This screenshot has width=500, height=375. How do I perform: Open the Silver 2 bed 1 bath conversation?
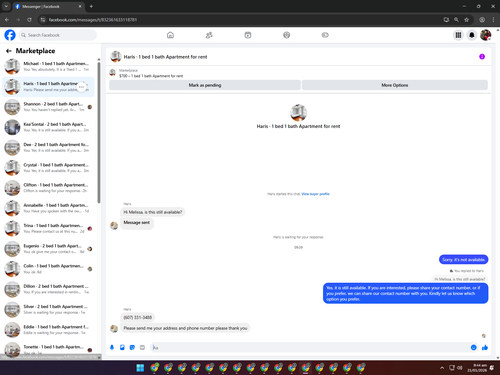(x=48, y=309)
